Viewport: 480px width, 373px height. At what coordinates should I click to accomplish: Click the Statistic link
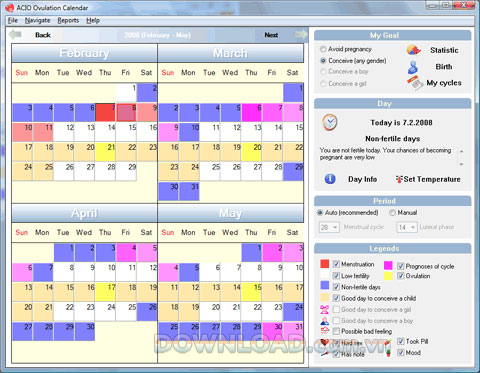pyautogui.click(x=444, y=50)
